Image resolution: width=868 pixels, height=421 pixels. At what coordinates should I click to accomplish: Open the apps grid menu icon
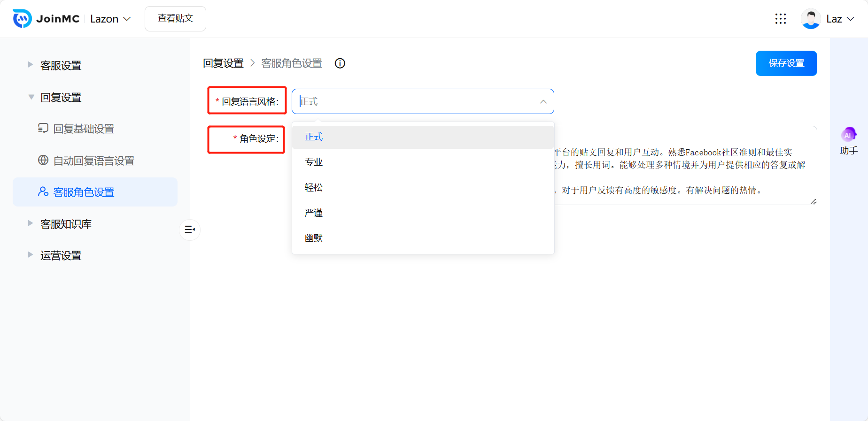tap(780, 19)
